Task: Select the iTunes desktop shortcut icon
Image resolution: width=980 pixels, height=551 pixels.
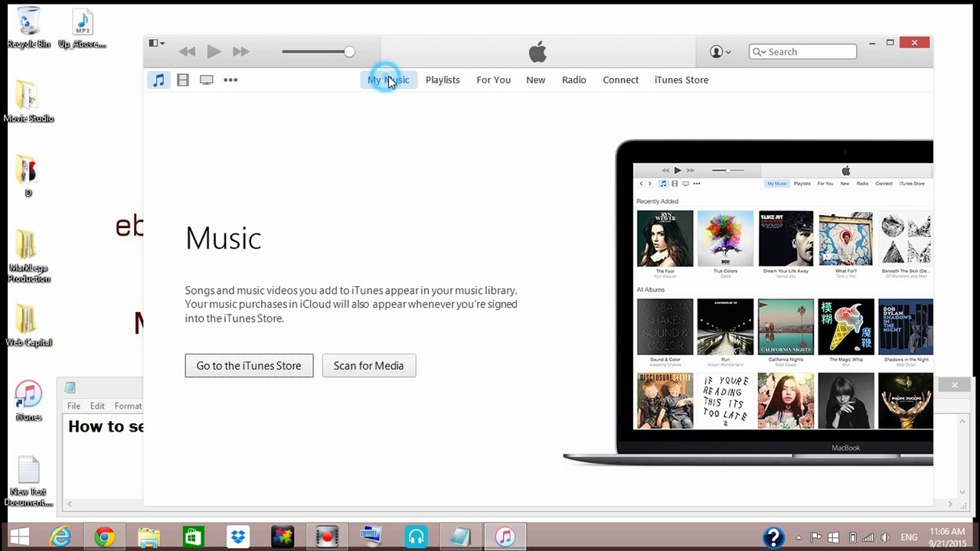Action: click(28, 401)
